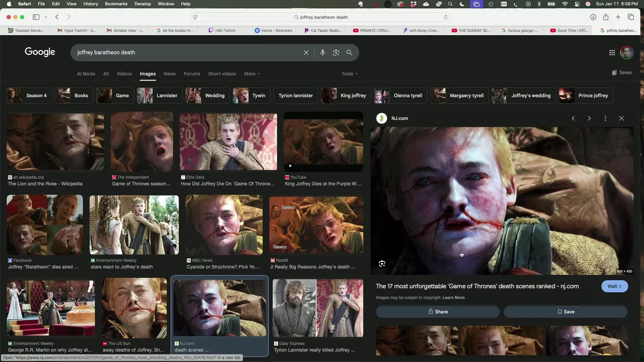
Task: Switch to Forums results tab
Action: pyautogui.click(x=192, y=74)
